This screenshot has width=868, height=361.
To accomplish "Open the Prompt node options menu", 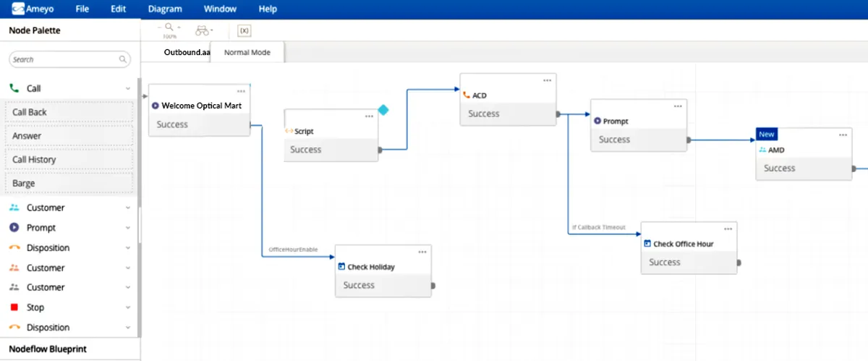I will 678,106.
